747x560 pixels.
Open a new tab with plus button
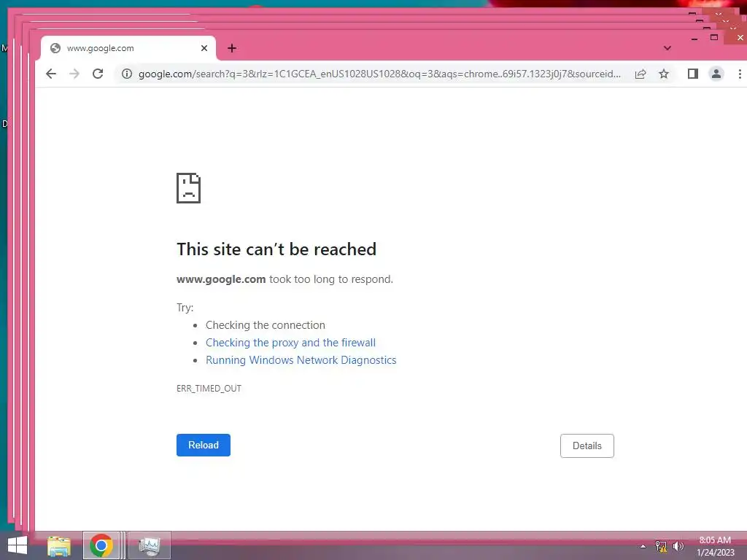[231, 48]
